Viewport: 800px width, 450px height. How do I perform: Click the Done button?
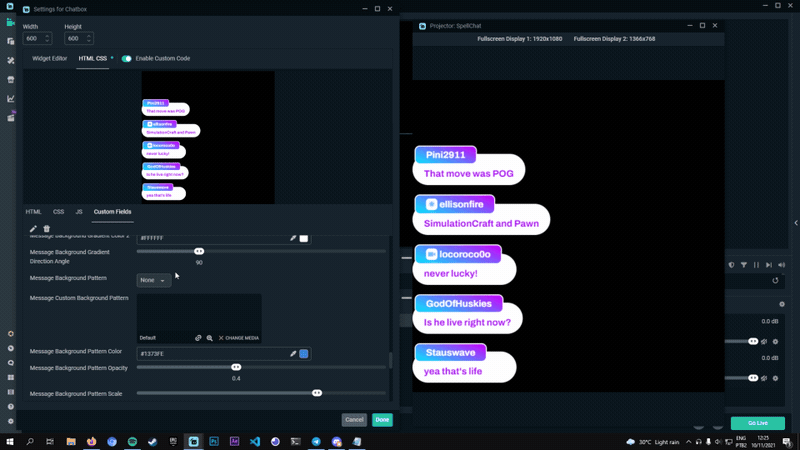coord(382,420)
